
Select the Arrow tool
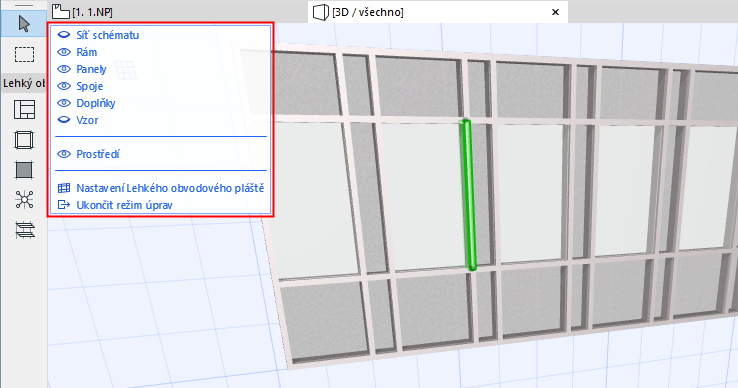point(24,24)
